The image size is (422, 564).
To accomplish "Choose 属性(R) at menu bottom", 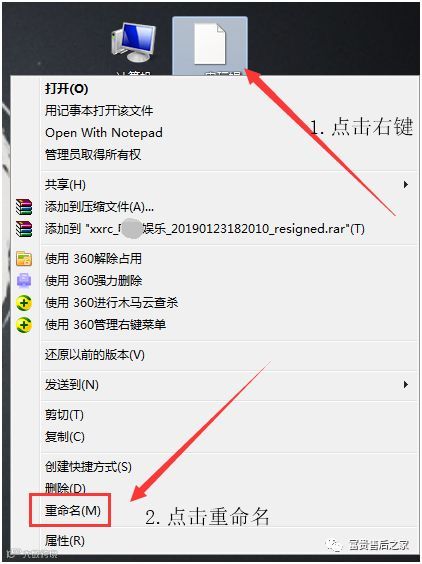I will [x=65, y=541].
